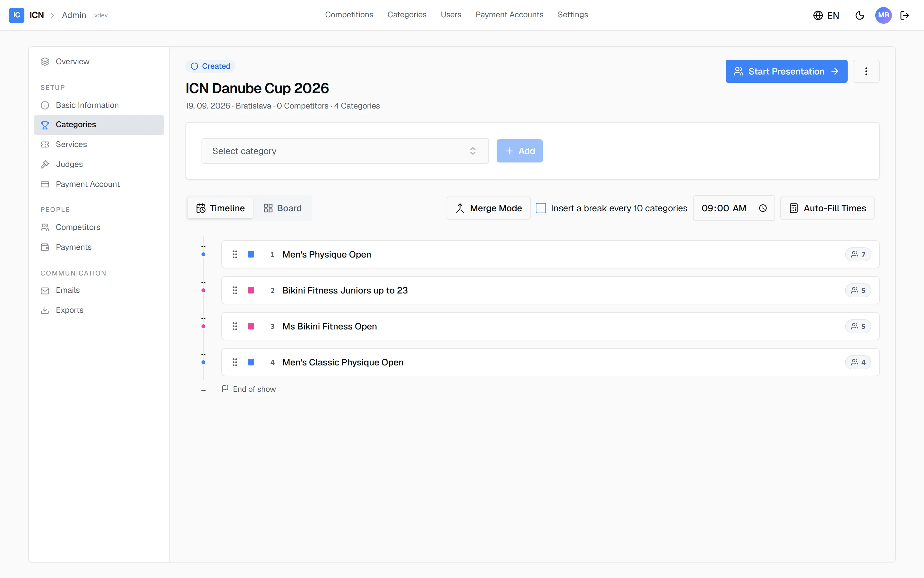Click competitor count badge showing 7
Viewport: 924px width, 578px height.
[x=858, y=254]
